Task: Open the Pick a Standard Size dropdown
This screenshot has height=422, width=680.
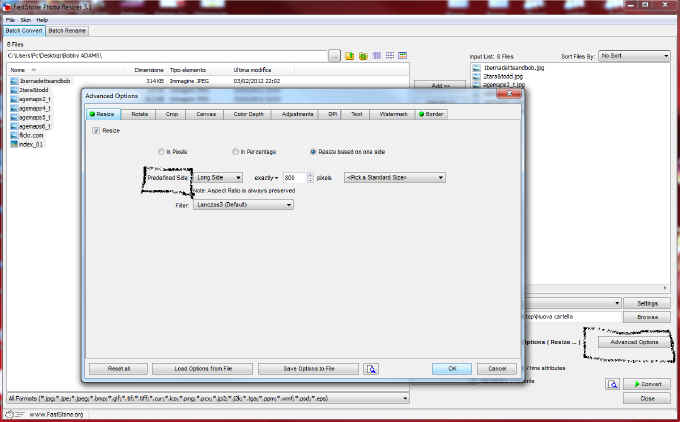Action: (x=395, y=178)
